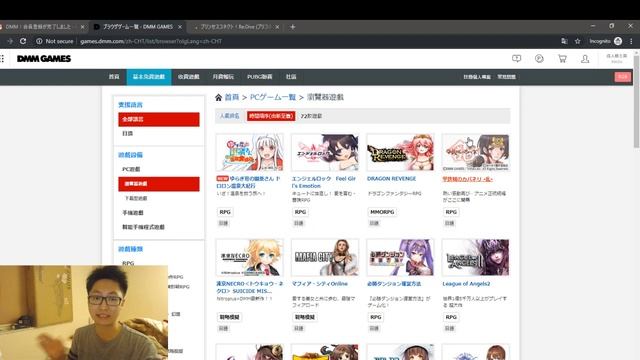
Task: Open the dungeon game thumbnail with purple-haired girl
Action: tap(400, 258)
